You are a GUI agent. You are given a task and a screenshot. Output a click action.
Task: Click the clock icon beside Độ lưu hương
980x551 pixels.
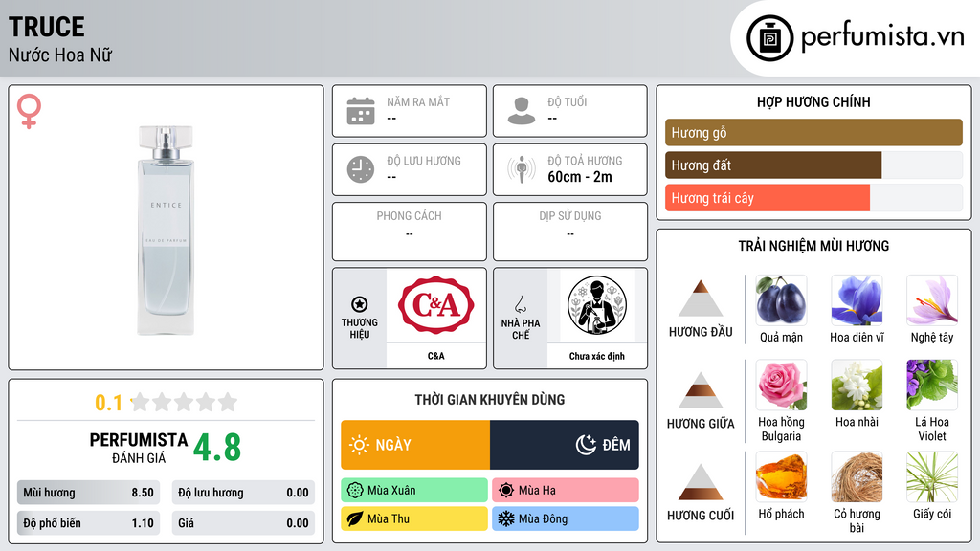tap(361, 169)
